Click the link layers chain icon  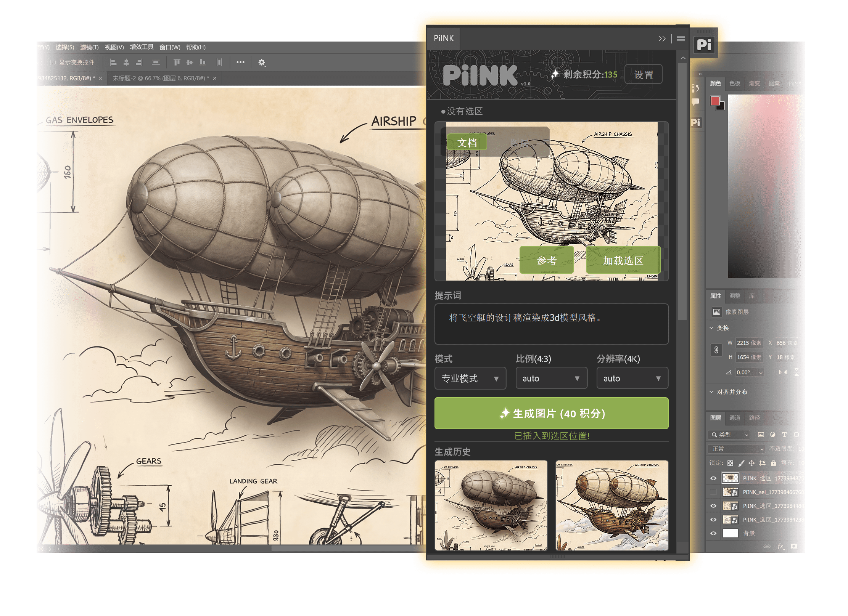point(767,546)
